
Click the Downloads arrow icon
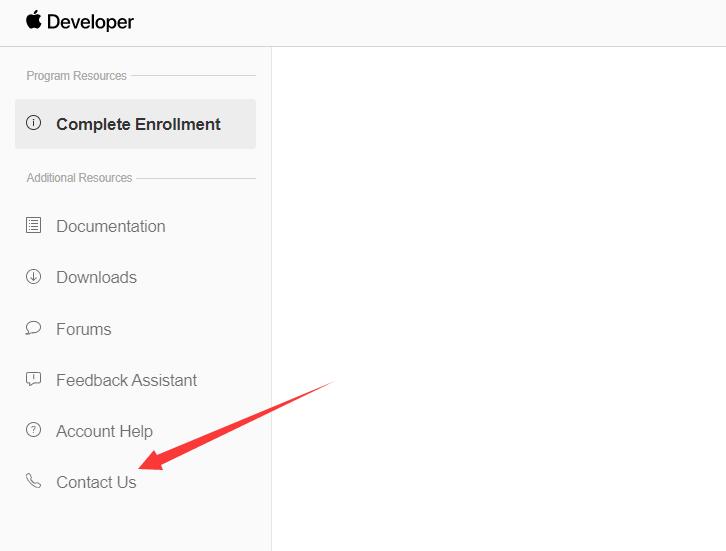pos(33,276)
